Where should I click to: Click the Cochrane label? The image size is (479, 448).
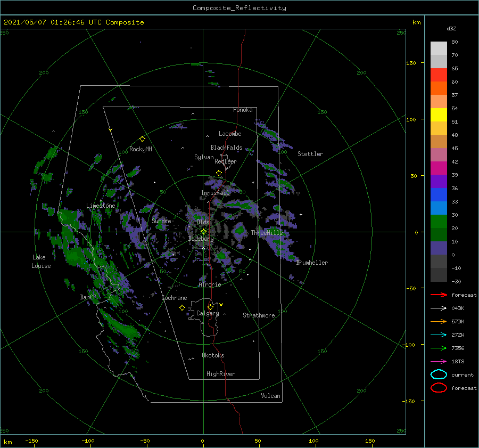(x=174, y=298)
